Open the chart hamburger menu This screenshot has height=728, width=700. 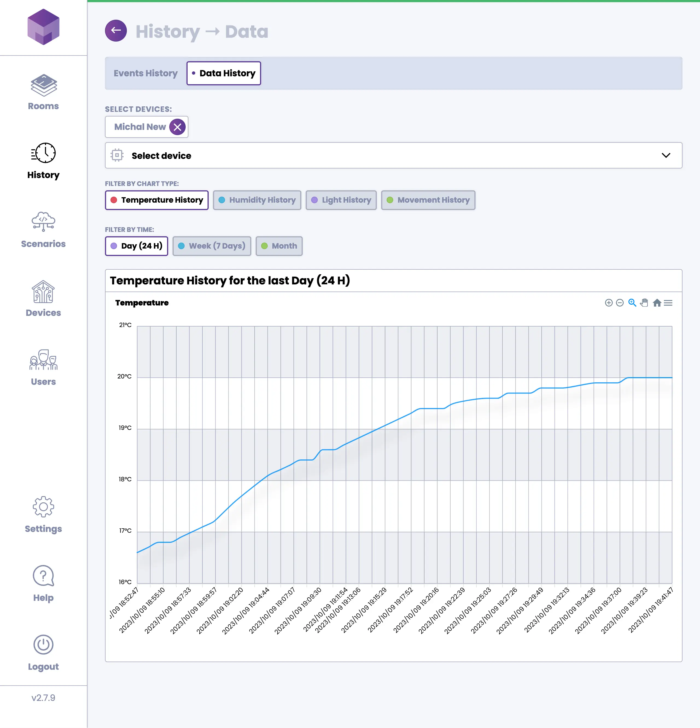coord(668,303)
